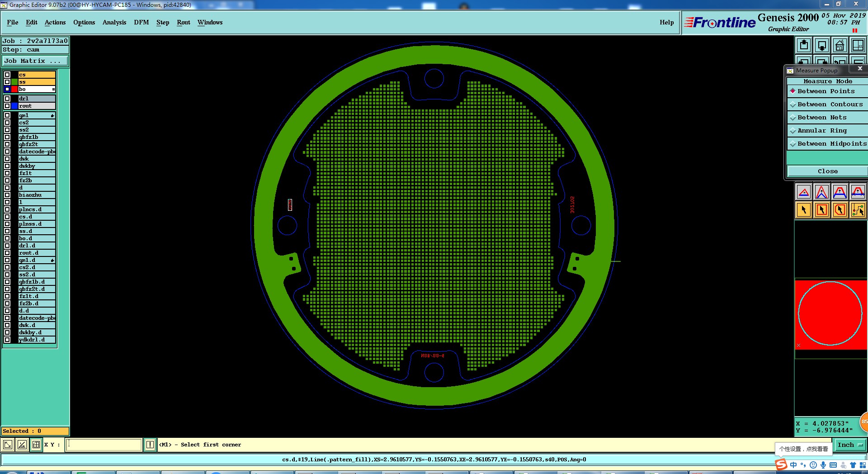Image resolution: width=868 pixels, height=474 pixels.
Task: Click the red circle preview thumbnail
Action: pyautogui.click(x=831, y=314)
